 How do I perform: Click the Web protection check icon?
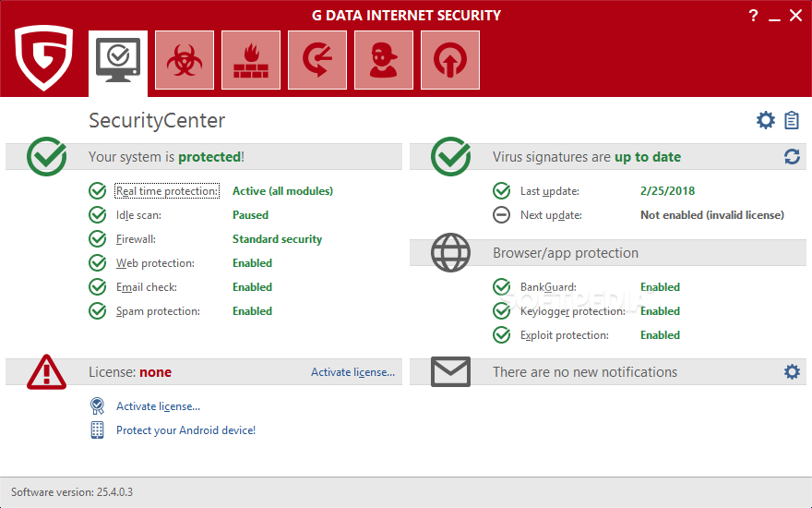tap(98, 263)
